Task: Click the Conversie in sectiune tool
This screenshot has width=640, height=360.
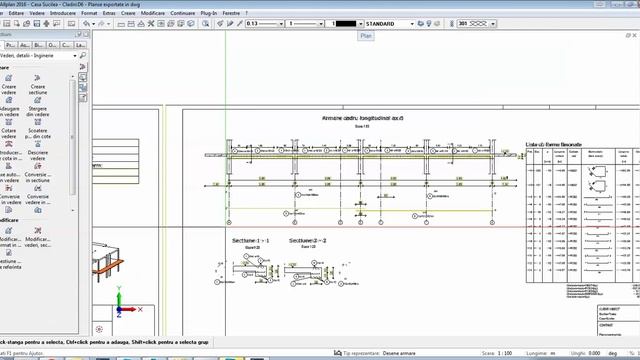Action: [38, 173]
